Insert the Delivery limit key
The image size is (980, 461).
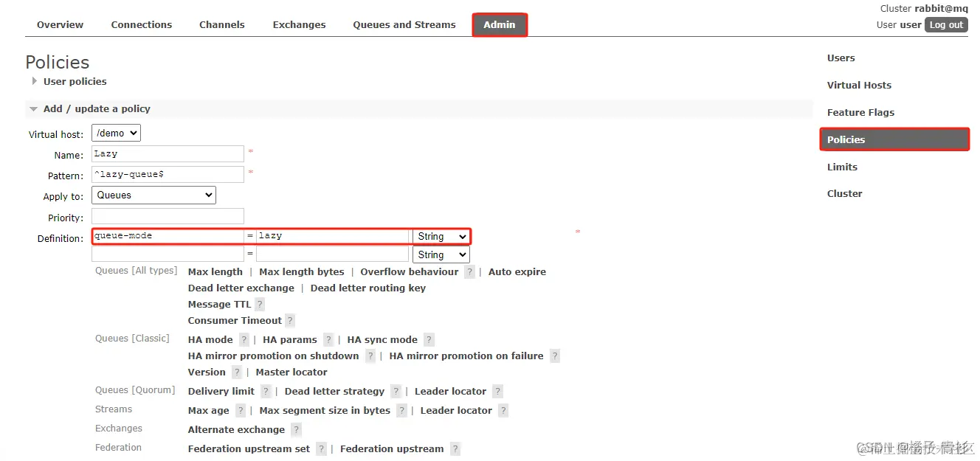221,392
